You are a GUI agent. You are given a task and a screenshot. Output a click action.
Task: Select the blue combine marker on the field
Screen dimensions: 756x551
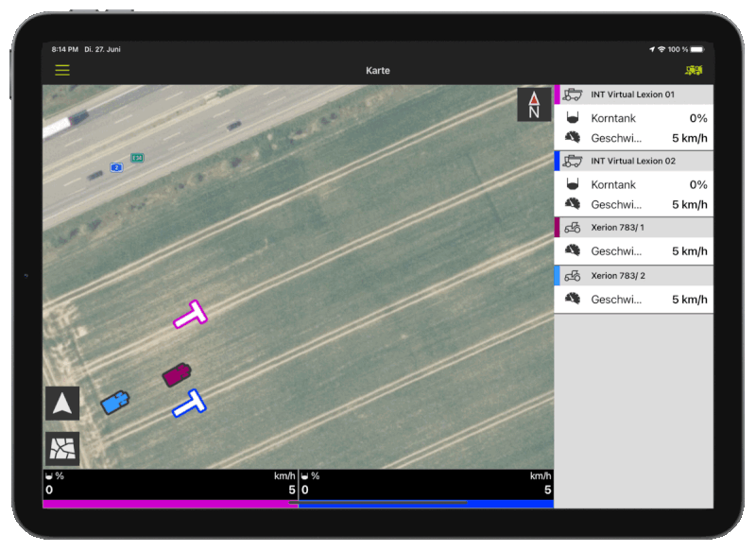[x=189, y=404]
